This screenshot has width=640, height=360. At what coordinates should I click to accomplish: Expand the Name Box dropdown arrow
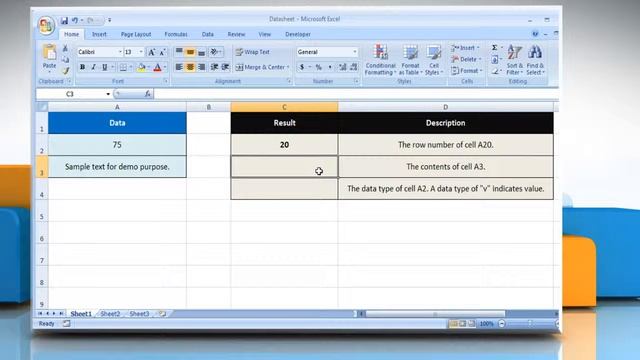[108, 94]
